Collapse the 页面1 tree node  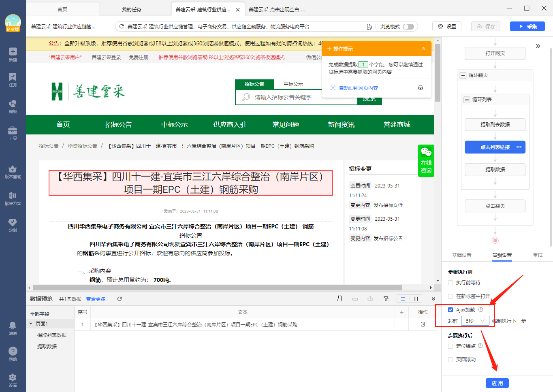tap(31, 324)
